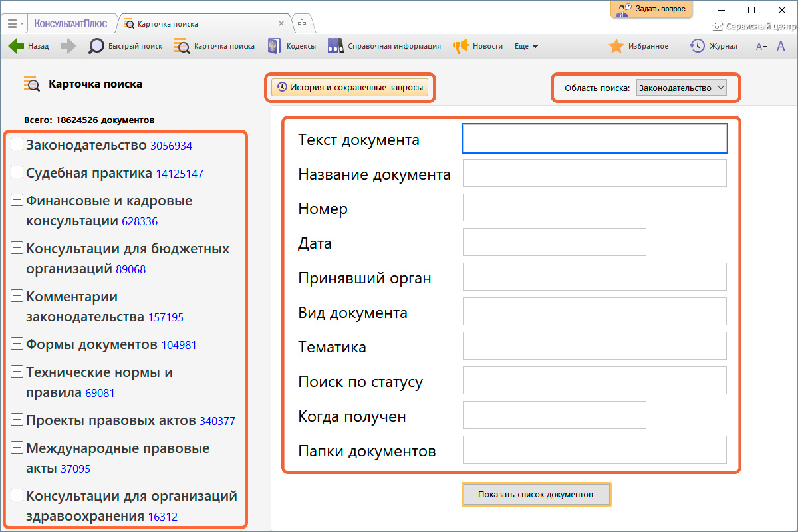
Task: Click the Дата input field
Action: (x=555, y=242)
